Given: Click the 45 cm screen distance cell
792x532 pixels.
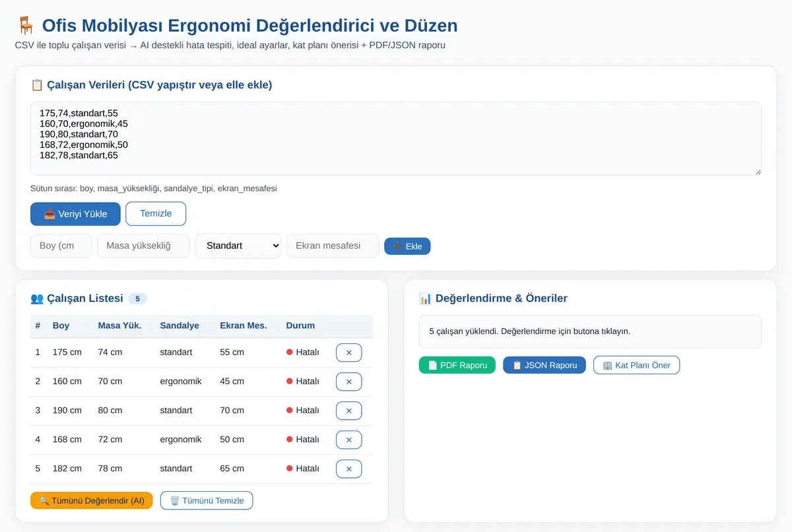Looking at the screenshot, I should (232, 382).
